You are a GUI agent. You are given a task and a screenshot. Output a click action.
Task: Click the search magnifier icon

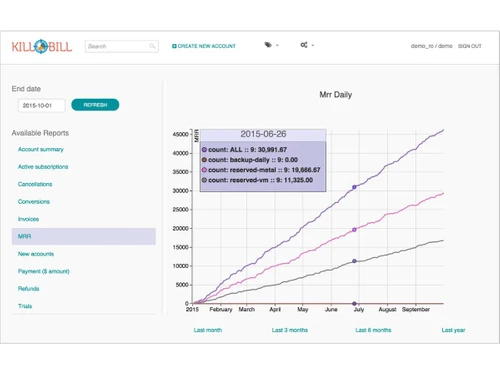(x=152, y=46)
